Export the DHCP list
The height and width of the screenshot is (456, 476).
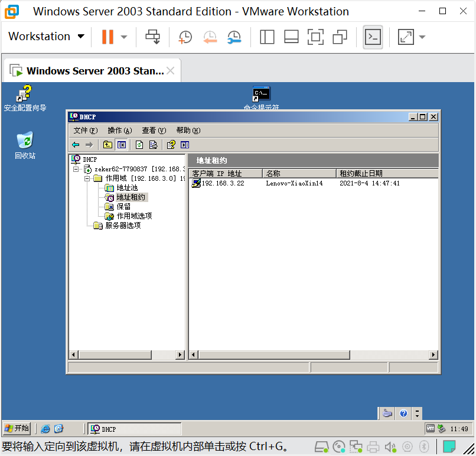[x=154, y=145]
